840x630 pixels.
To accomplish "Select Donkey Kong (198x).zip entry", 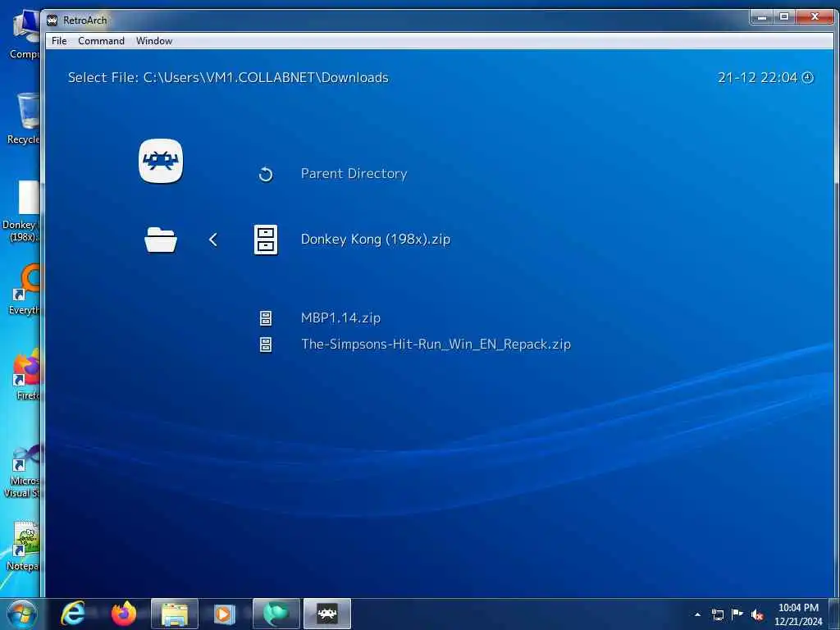I will tap(376, 239).
